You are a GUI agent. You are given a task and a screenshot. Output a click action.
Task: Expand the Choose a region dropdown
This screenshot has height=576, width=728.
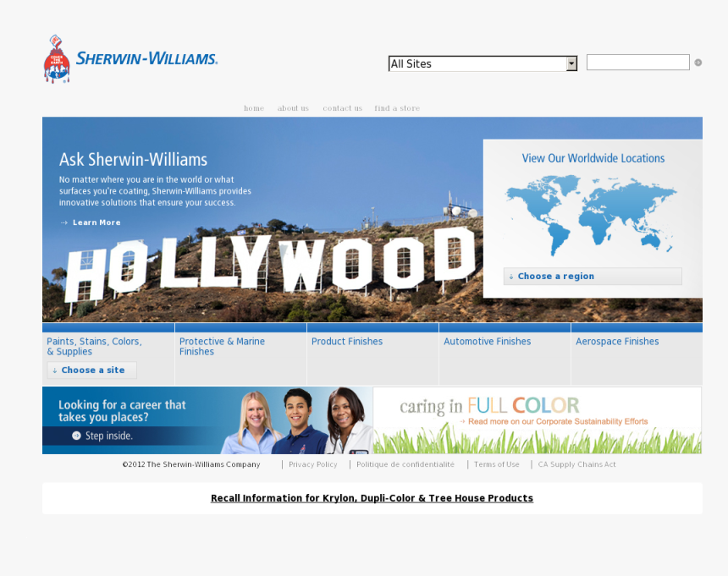pos(593,276)
